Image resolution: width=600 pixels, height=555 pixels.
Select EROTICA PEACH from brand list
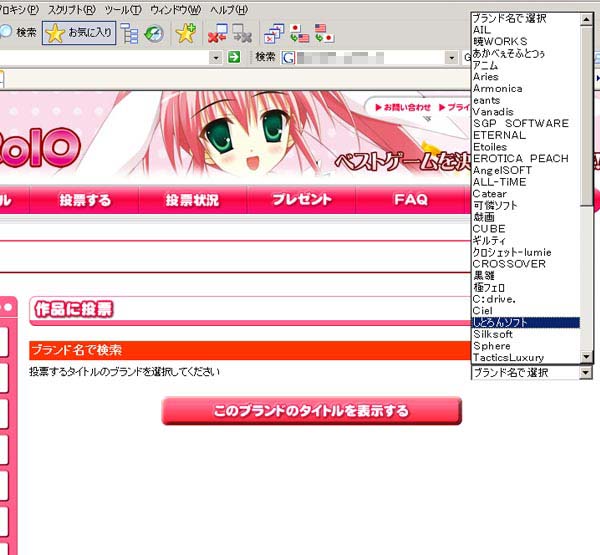coord(526,158)
